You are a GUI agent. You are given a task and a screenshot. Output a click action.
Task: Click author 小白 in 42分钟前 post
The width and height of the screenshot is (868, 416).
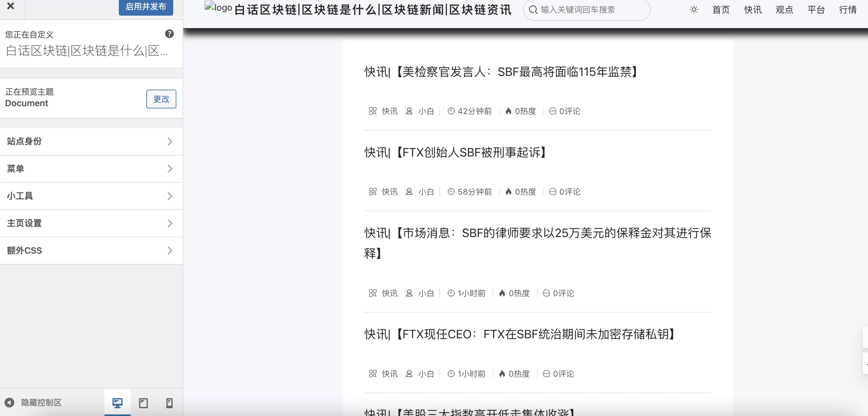coord(426,111)
